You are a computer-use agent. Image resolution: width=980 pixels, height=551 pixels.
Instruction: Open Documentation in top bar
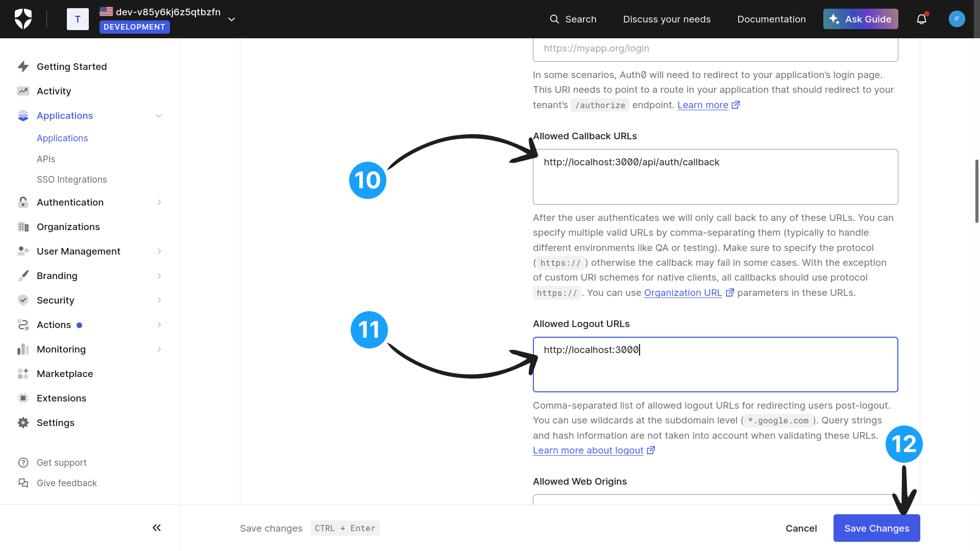point(771,19)
